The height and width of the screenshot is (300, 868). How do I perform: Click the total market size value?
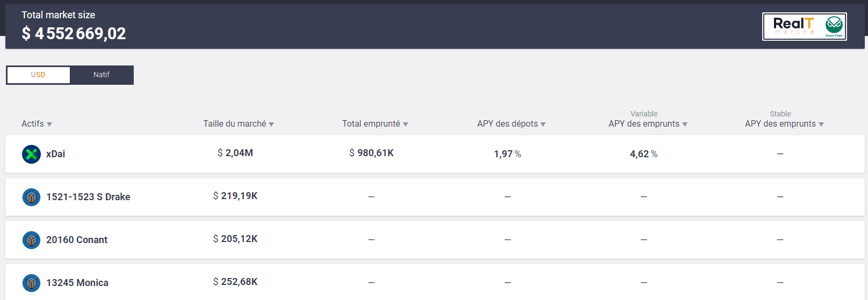coord(74,33)
